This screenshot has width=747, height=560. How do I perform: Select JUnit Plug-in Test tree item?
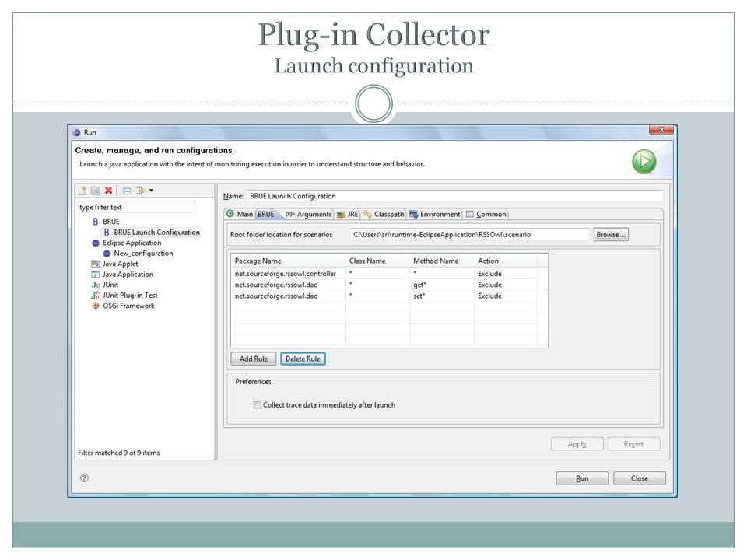(x=130, y=296)
